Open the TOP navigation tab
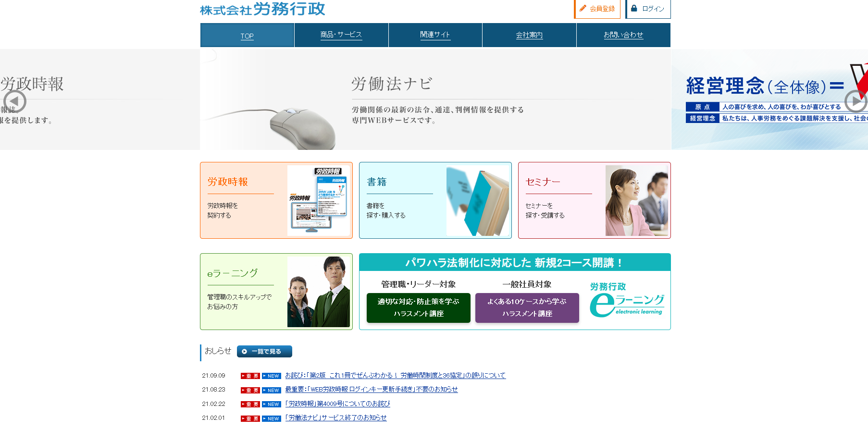This screenshot has width=868, height=429. pyautogui.click(x=247, y=36)
